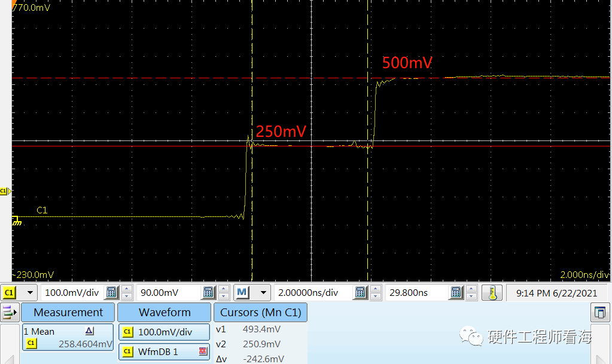The width and height of the screenshot is (612, 364).
Task: Decrease horizontal scale with down stepper arrow
Action: tap(376, 296)
